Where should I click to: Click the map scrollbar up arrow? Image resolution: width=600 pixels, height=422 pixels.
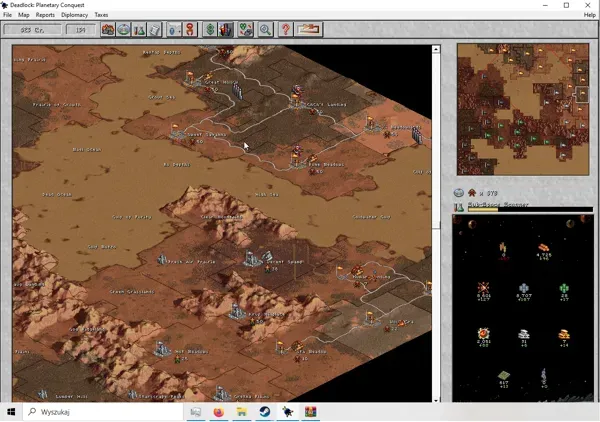436,49
